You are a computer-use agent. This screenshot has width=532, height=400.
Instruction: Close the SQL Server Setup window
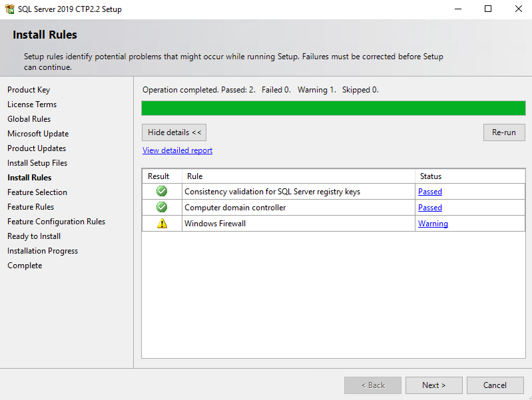click(519, 9)
